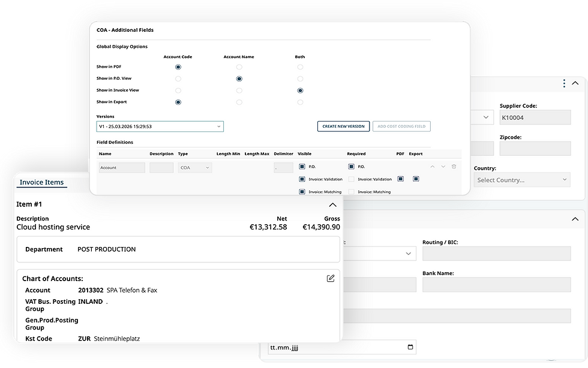The width and height of the screenshot is (588, 368).
Task: Move the Account field definition up
Action: pyautogui.click(x=433, y=167)
